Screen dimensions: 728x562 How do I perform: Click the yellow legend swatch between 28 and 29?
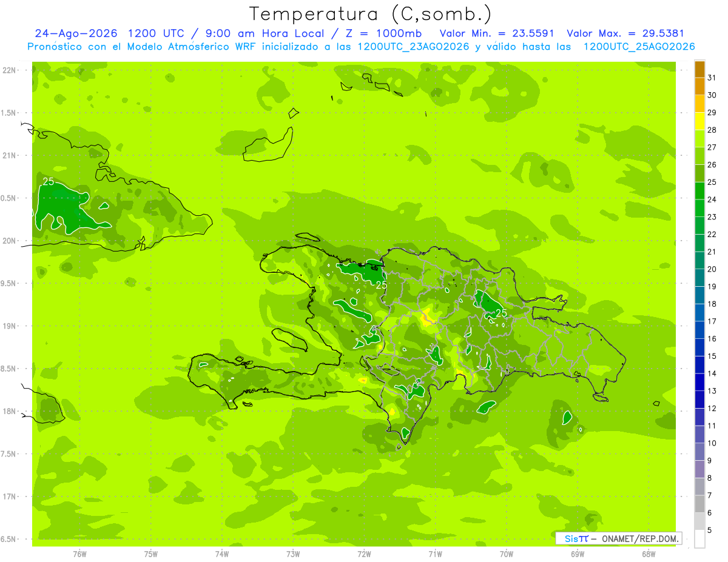point(699,121)
